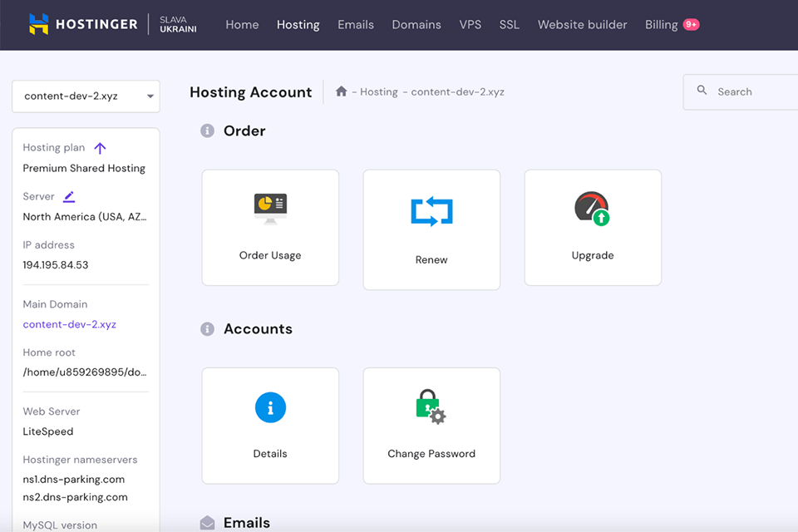Image resolution: width=798 pixels, height=532 pixels.
Task: Click the info icon beside Order heading
Action: tap(208, 131)
